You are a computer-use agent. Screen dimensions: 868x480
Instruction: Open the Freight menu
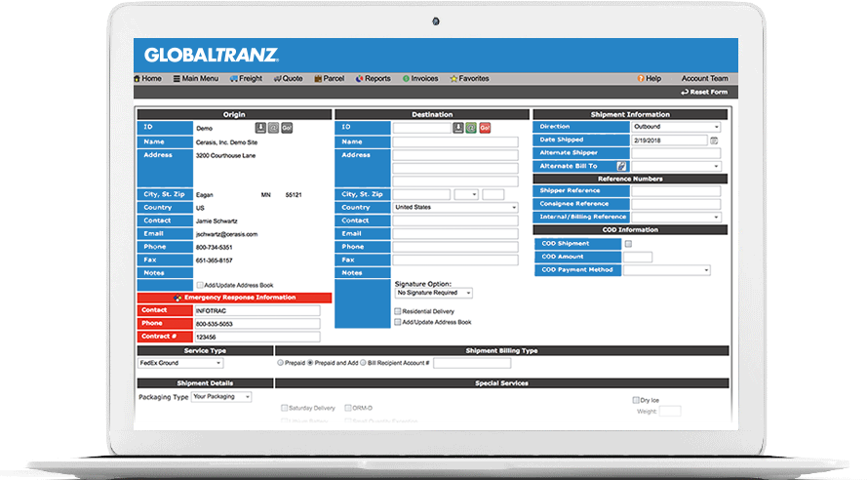click(x=245, y=79)
